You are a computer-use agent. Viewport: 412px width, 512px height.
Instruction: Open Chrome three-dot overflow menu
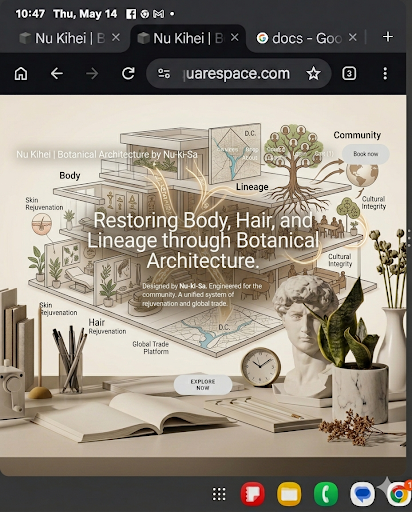tap(385, 73)
